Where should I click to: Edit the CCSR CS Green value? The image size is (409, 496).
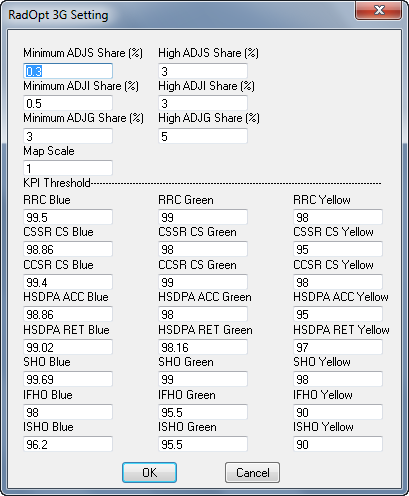tap(203, 282)
